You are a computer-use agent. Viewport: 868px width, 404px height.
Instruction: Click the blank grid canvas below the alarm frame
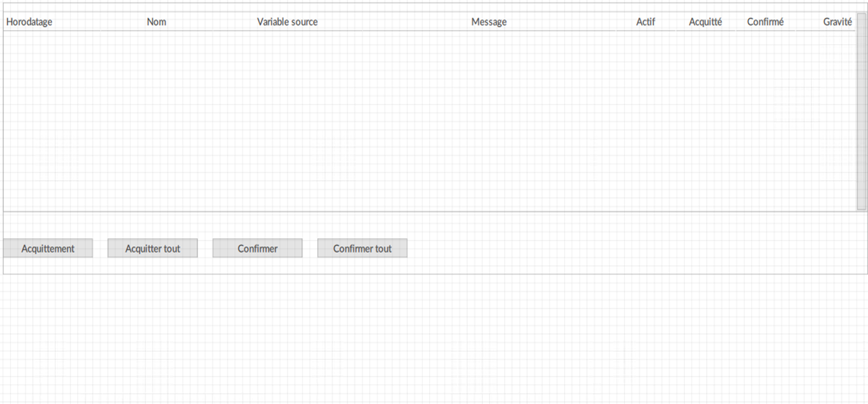coord(434,339)
